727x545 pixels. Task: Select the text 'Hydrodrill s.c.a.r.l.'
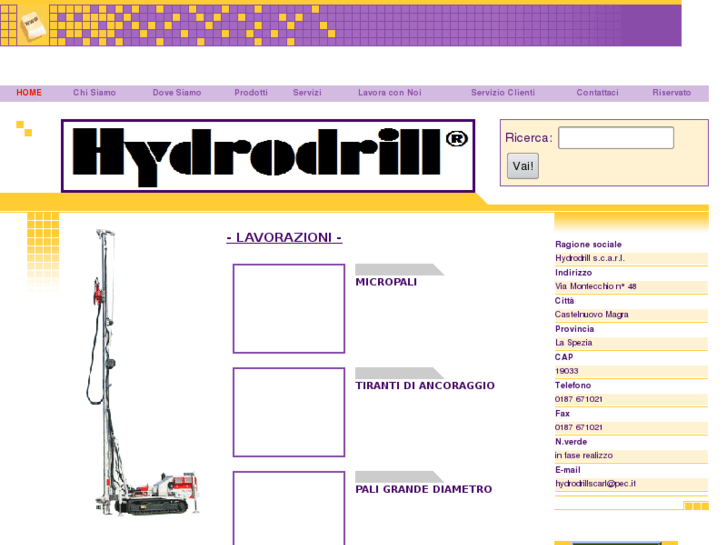pos(590,258)
